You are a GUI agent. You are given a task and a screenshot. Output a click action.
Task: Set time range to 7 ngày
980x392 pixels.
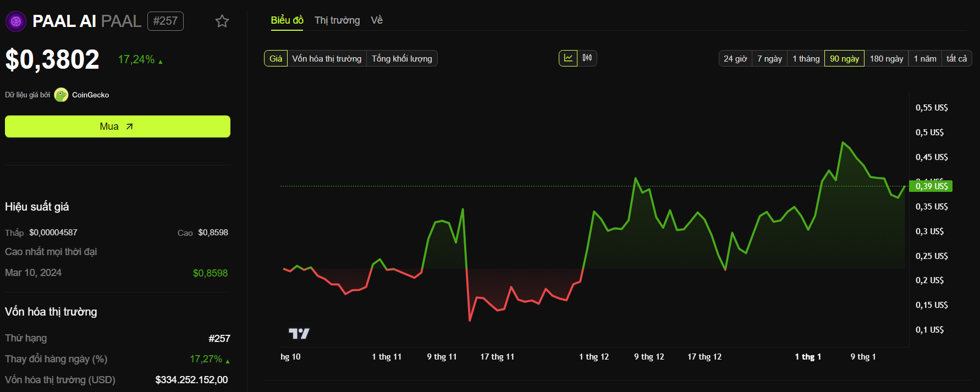769,59
